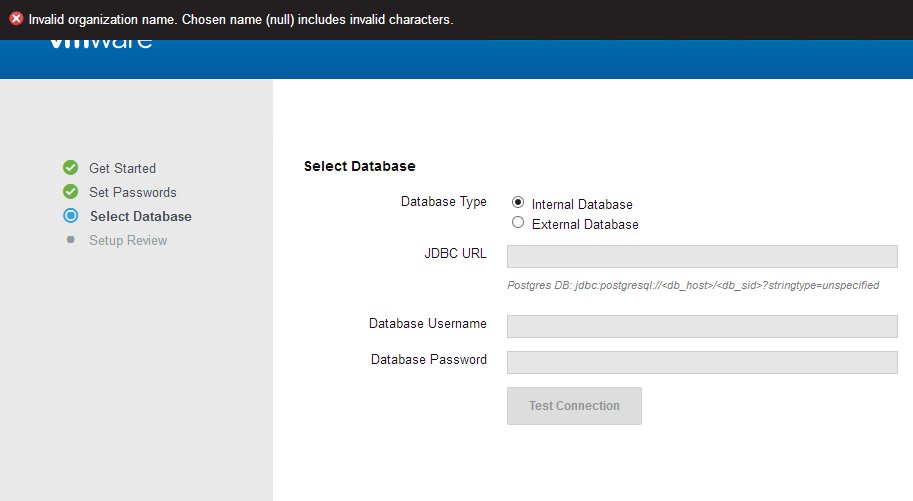Focus the Database Username input field

click(x=702, y=327)
